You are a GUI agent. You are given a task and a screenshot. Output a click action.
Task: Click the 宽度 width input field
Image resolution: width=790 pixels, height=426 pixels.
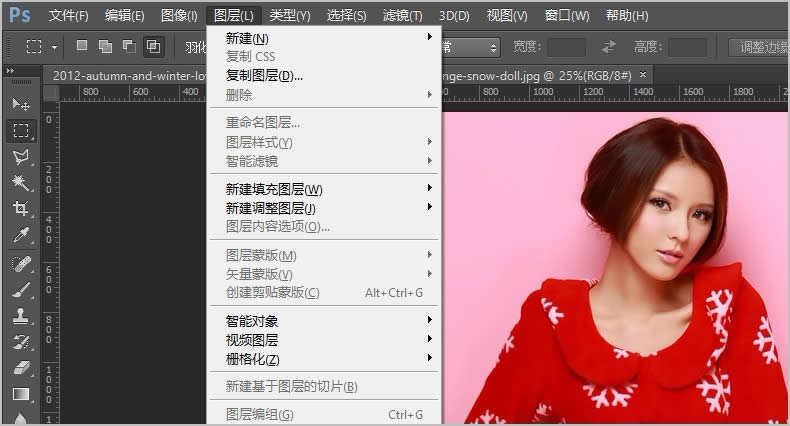pos(566,47)
